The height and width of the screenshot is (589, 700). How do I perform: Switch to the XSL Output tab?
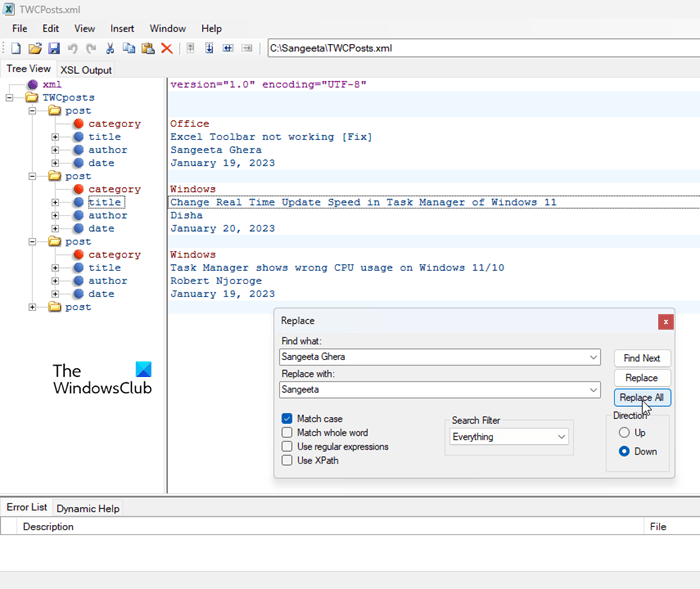click(x=86, y=70)
